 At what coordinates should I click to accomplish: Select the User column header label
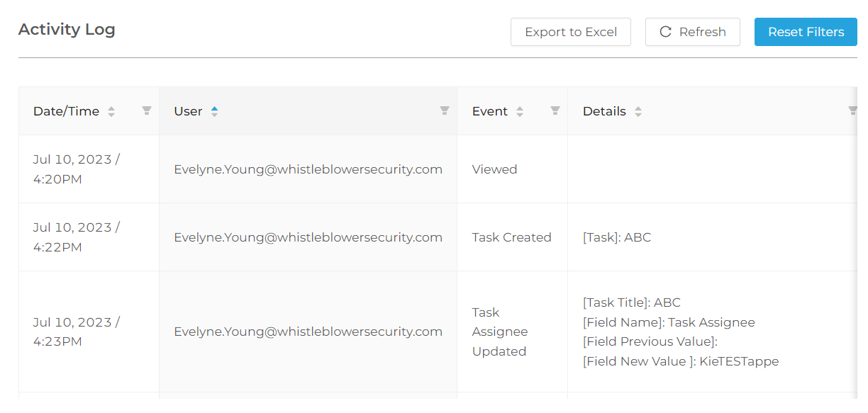pos(188,111)
